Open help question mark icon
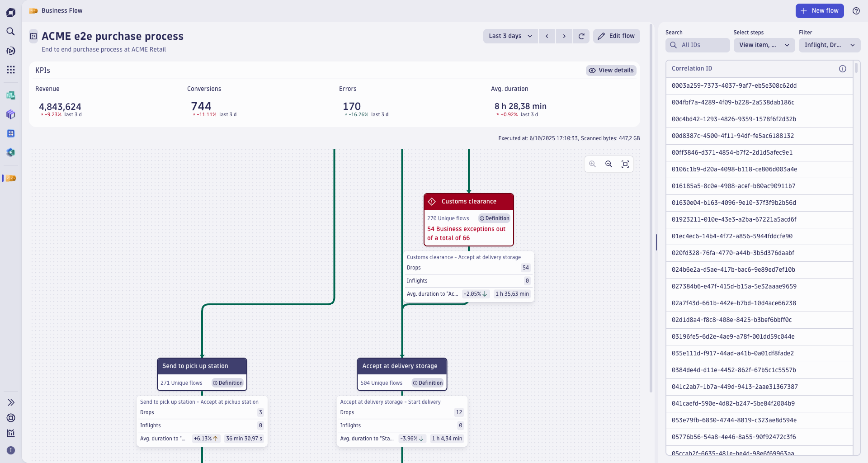The image size is (868, 463). point(856,11)
